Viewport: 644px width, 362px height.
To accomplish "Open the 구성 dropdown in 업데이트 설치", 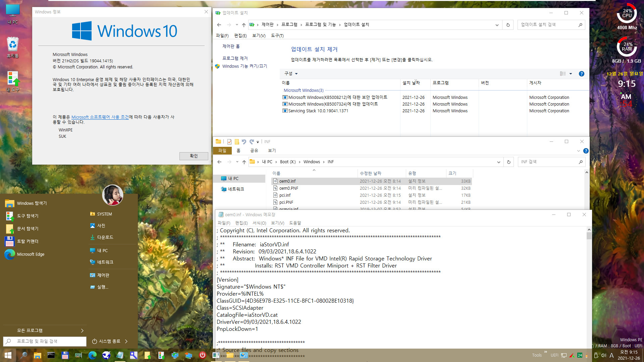I will tap(291, 74).
